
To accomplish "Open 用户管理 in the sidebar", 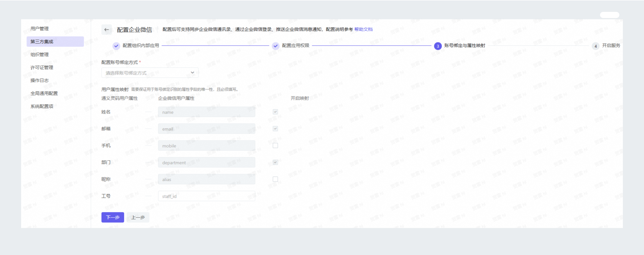I will point(40,29).
